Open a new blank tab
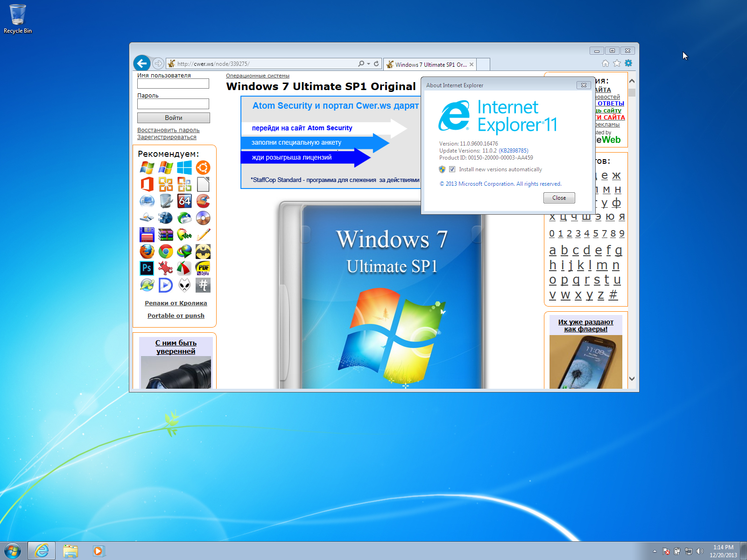The image size is (747, 560). coord(484,64)
